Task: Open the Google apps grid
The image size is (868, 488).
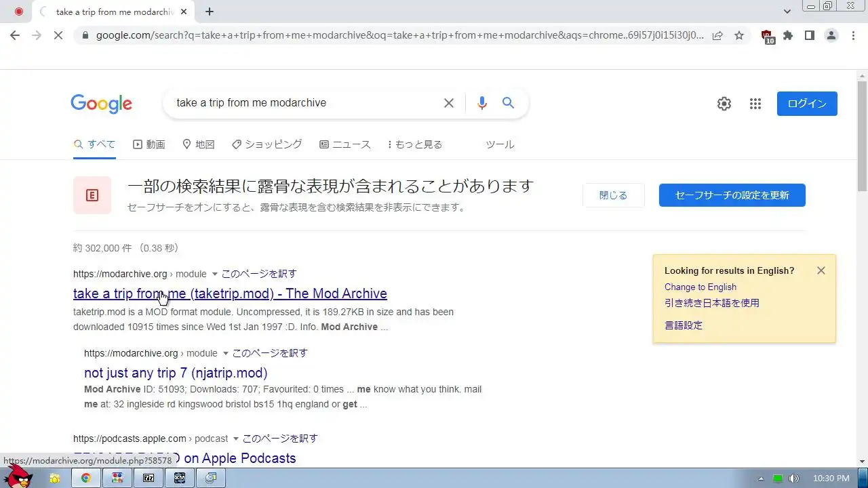Action: [x=755, y=104]
